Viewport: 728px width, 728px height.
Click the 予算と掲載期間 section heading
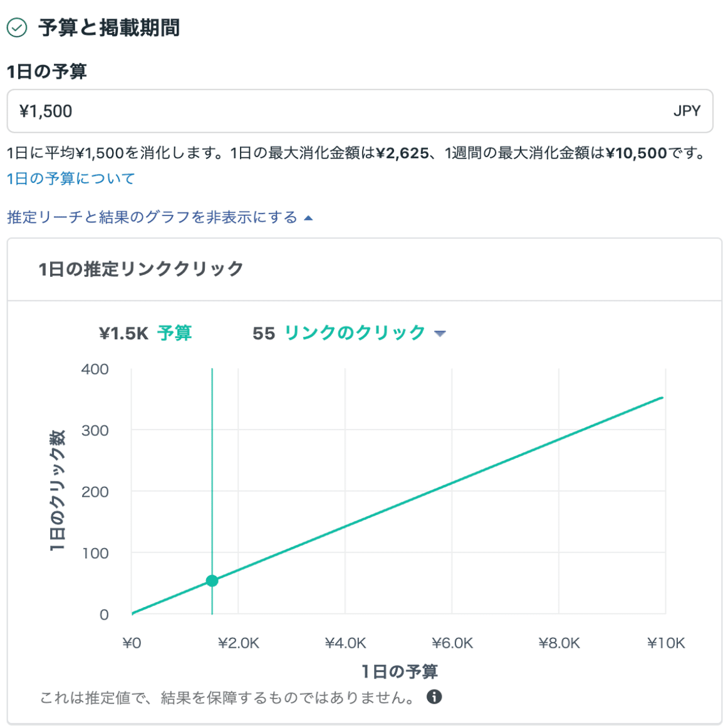[x=109, y=28]
